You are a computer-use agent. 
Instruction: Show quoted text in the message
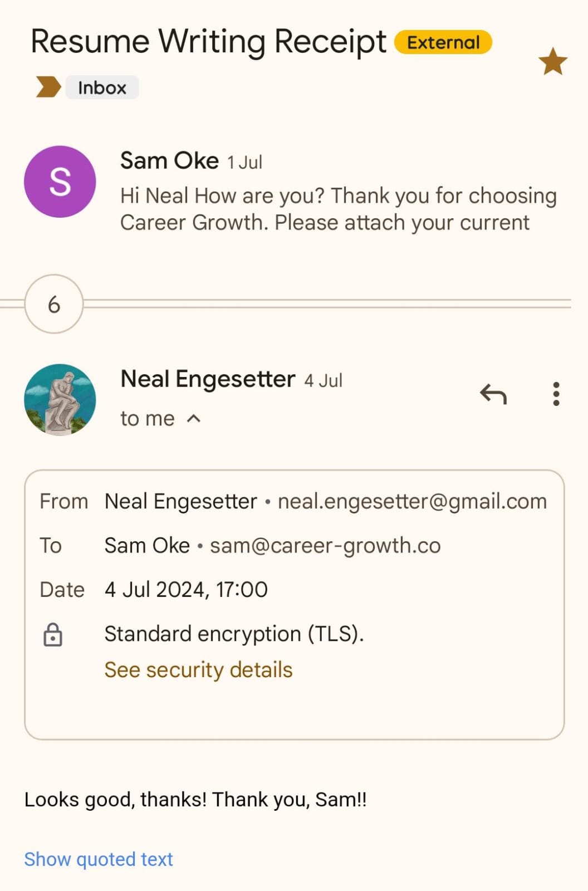99,859
